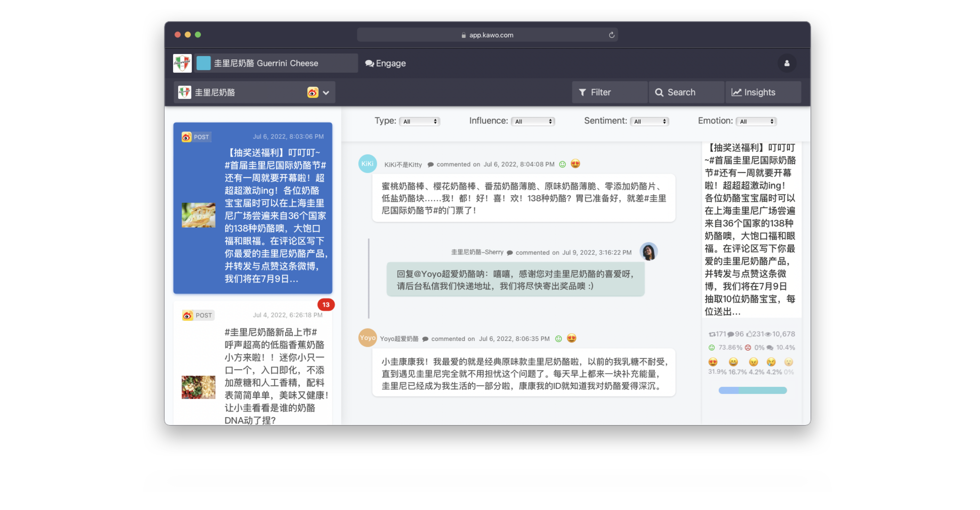Image resolution: width=980 pixels, height=510 pixels.
Task: Open the user profile icon
Action: coord(787,63)
